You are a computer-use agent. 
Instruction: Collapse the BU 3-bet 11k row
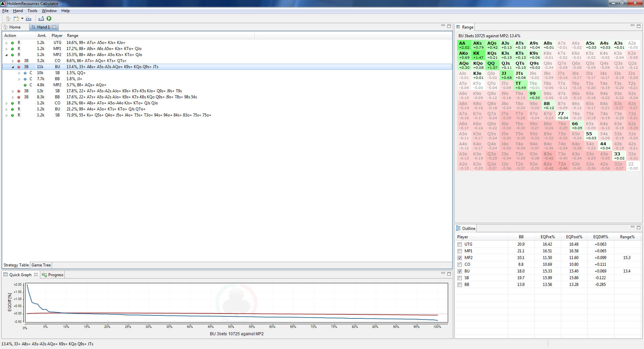13,67
